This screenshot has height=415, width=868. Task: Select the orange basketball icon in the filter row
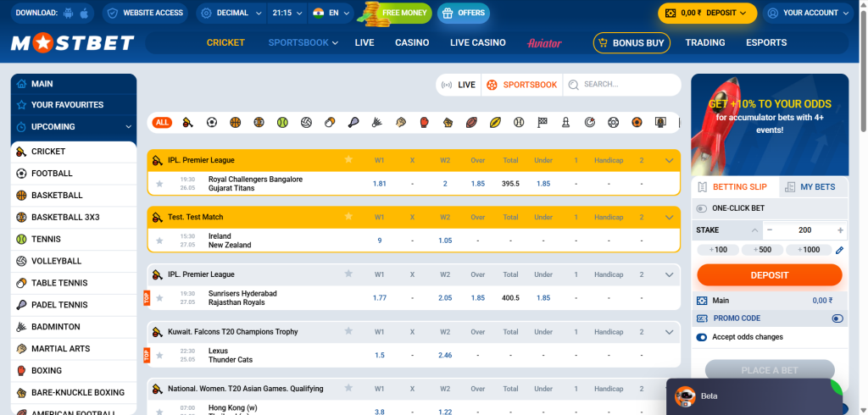[236, 122]
